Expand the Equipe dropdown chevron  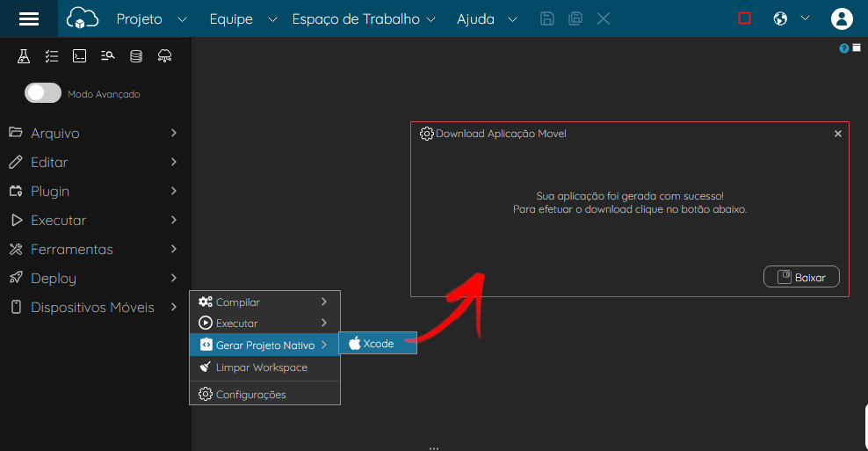click(272, 20)
